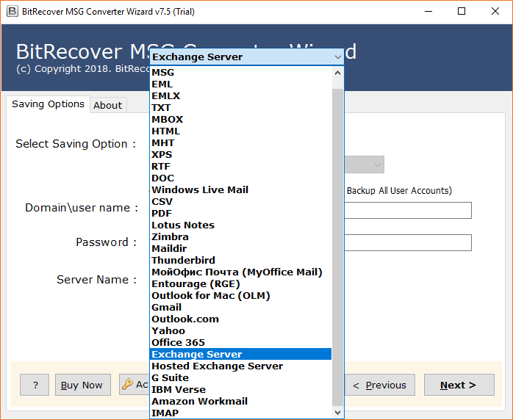Click the Buy Now button
Screen dimensions: 513x420
pyautogui.click(x=83, y=385)
